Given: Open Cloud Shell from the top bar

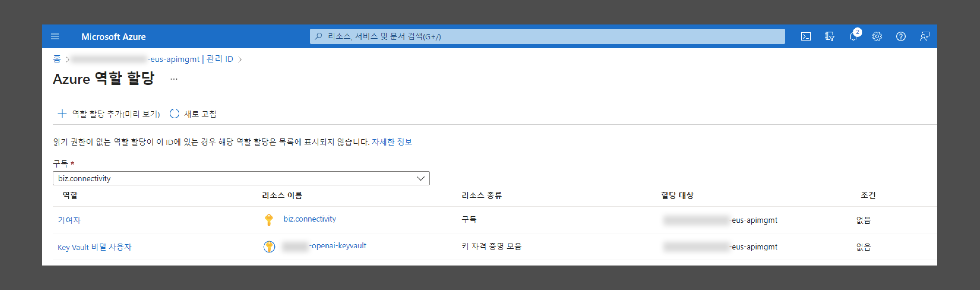Looking at the screenshot, I should point(806,36).
